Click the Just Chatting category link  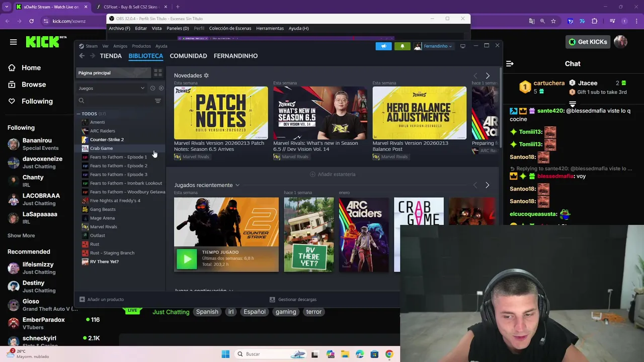(x=171, y=312)
